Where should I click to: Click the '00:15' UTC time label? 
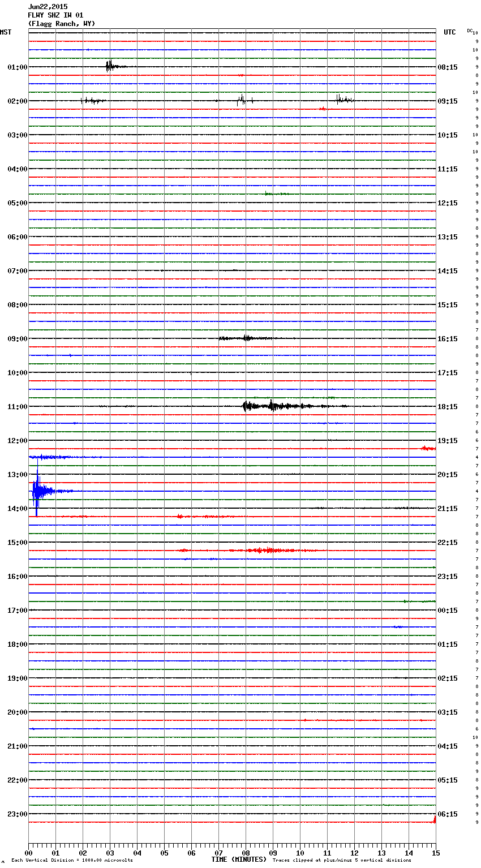pos(448,611)
